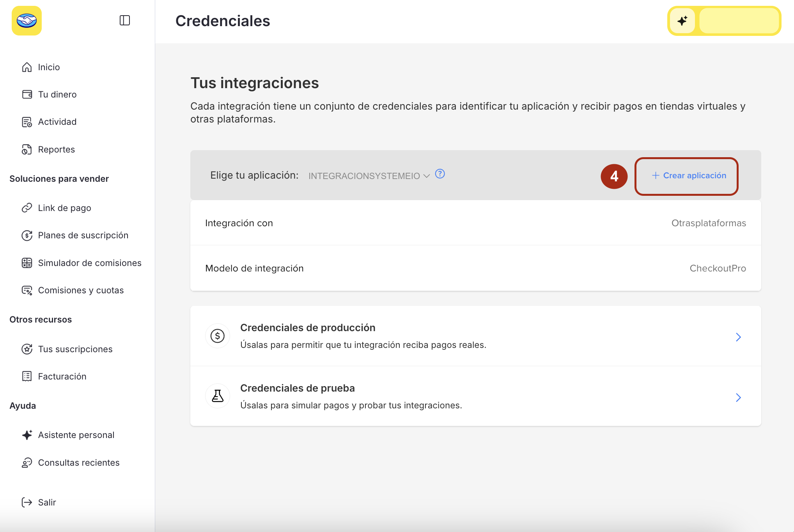Click 'Úsalas para simular pagos' description
794x532 pixels.
[351, 405]
